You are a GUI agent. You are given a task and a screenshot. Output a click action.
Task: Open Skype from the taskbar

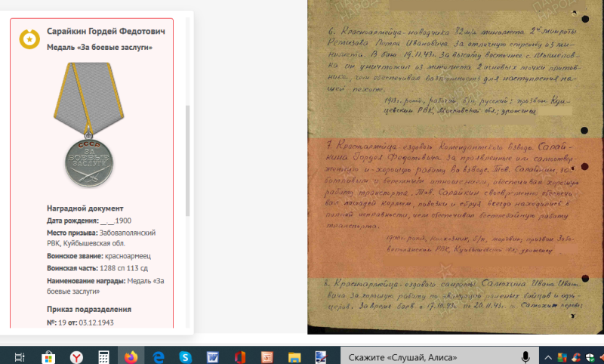[x=185, y=356]
